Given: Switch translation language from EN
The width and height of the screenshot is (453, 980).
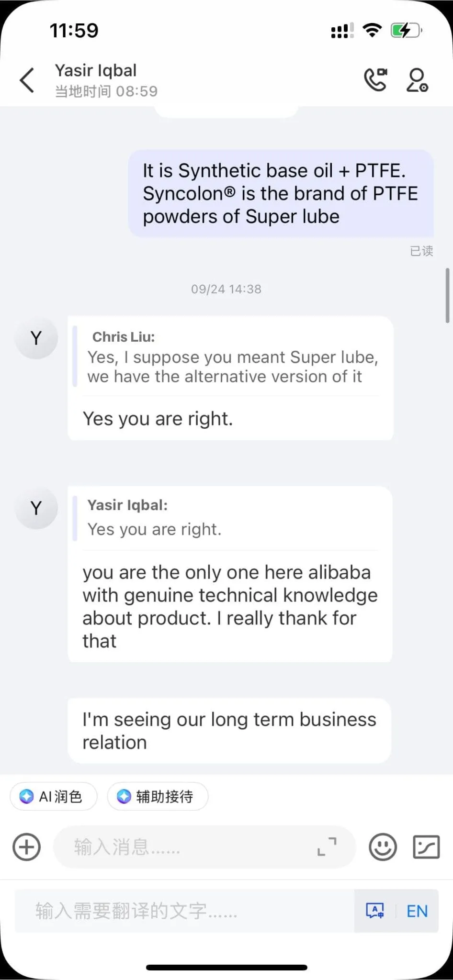Looking at the screenshot, I should [417, 911].
